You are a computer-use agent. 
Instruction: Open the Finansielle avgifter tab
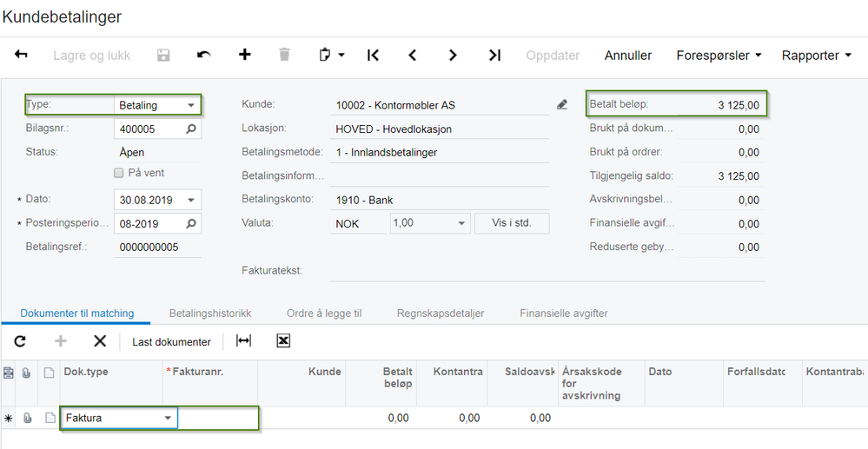point(564,314)
